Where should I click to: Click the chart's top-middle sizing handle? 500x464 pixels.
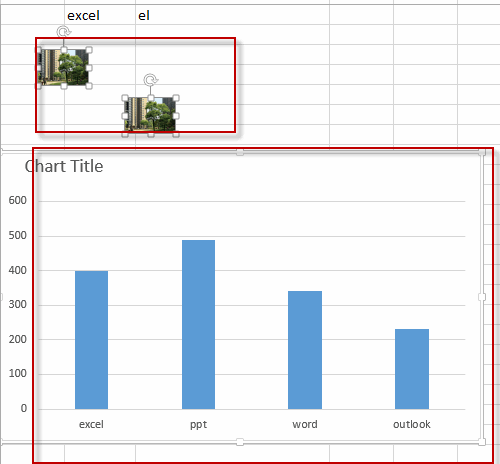pos(240,152)
